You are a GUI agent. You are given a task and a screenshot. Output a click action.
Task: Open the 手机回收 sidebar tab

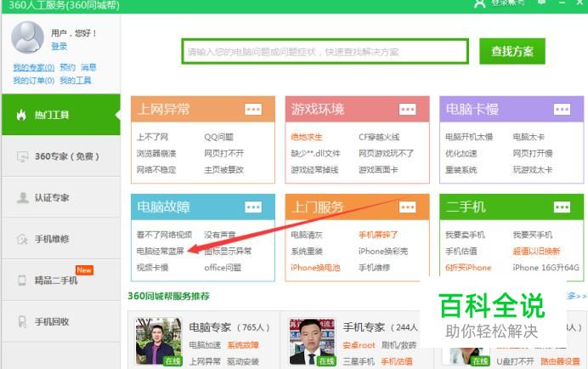(x=61, y=321)
